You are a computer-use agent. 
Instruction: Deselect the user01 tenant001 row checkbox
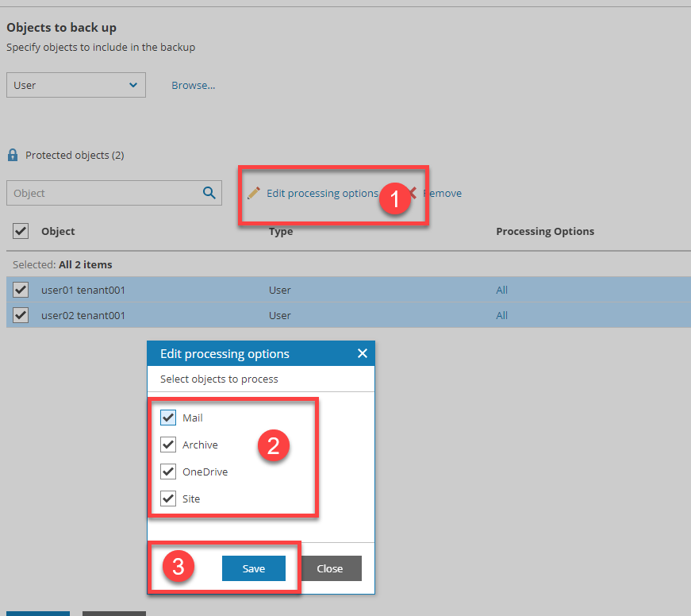(21, 290)
